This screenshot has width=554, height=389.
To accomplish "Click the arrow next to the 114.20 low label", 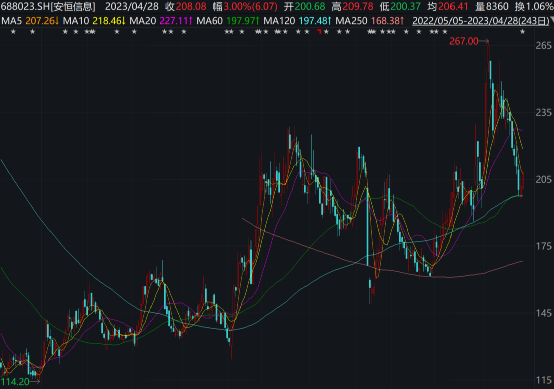I will 35,382.
